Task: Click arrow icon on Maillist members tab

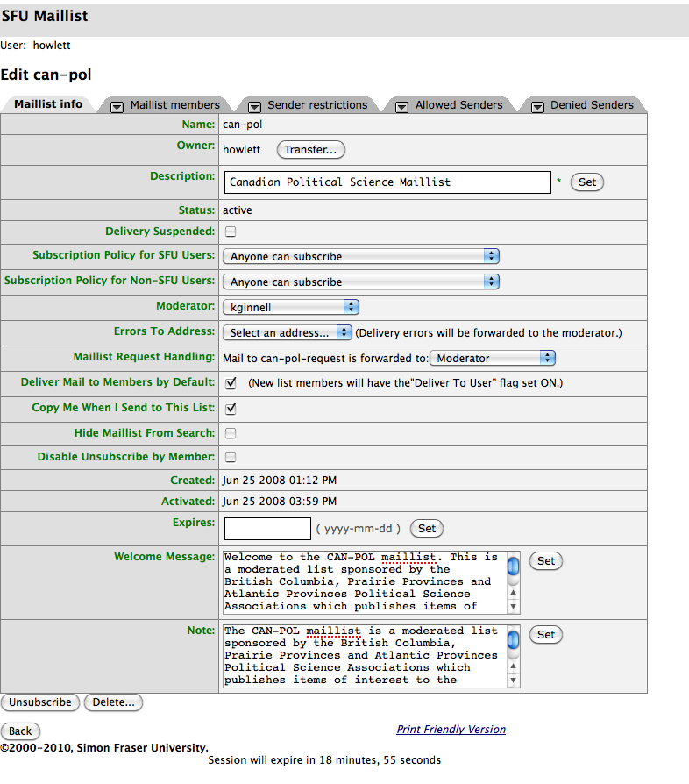Action: pyautogui.click(x=117, y=106)
